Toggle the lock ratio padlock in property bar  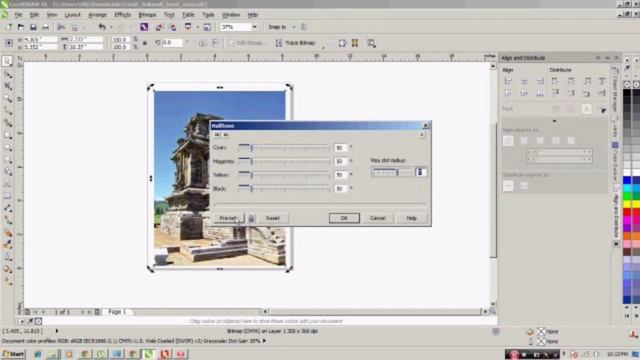[x=145, y=43]
